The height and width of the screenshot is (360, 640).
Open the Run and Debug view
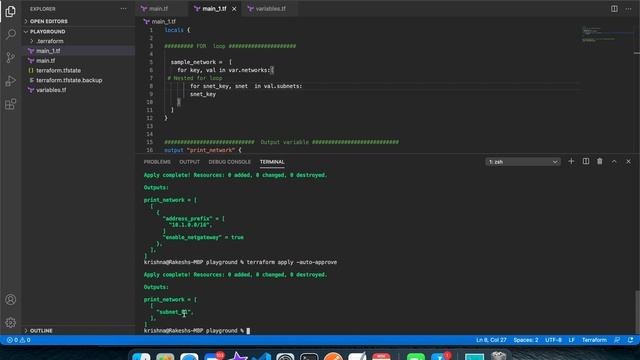[x=11, y=80]
